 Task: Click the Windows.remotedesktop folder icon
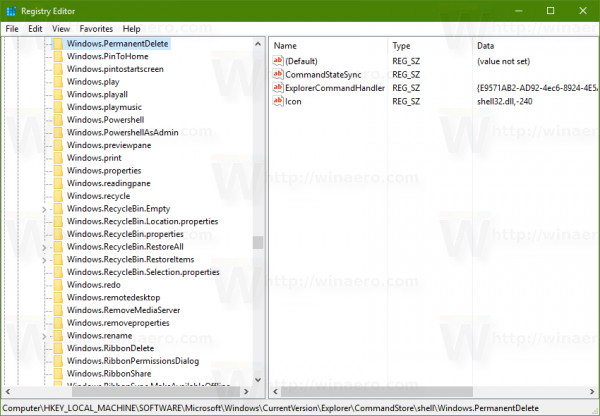click(58, 297)
